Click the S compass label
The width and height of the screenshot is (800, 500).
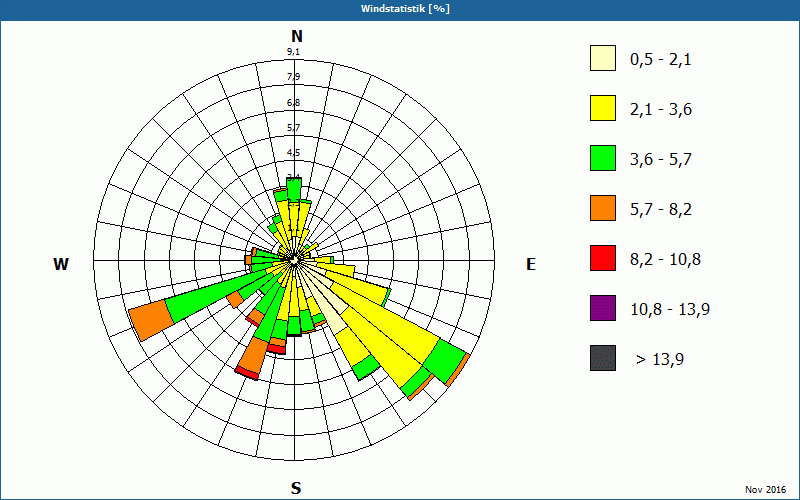(x=296, y=488)
